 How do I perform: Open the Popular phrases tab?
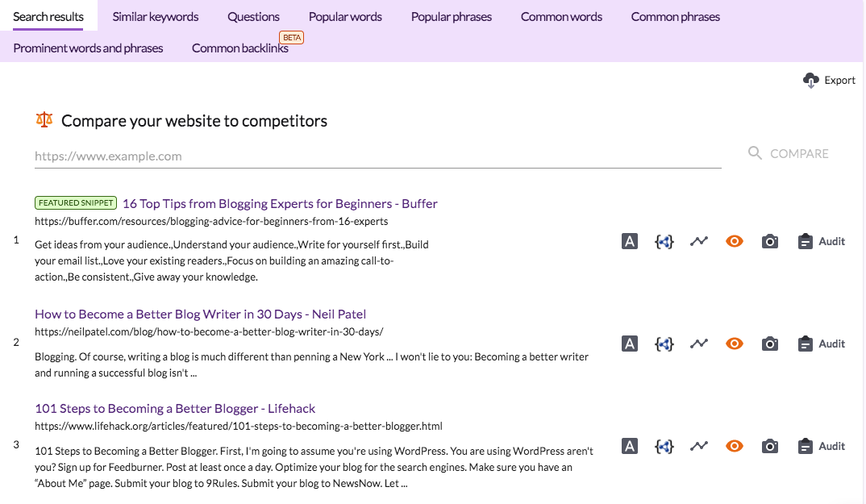(451, 16)
